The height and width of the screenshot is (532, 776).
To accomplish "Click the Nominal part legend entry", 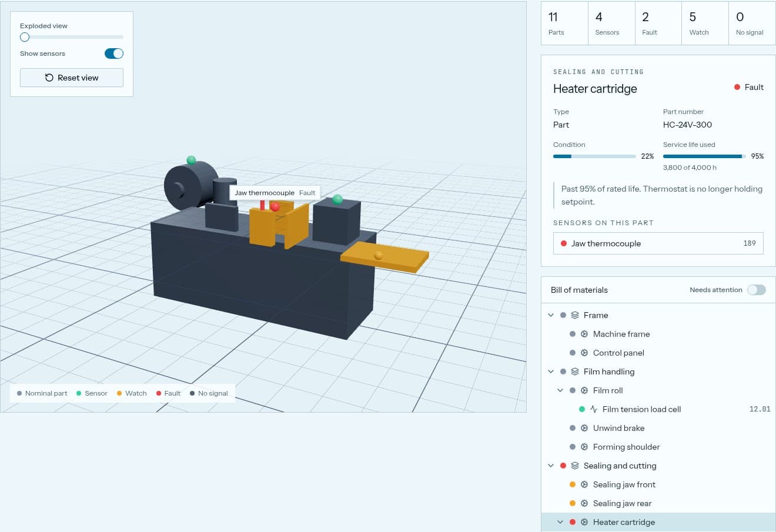I will [x=42, y=393].
